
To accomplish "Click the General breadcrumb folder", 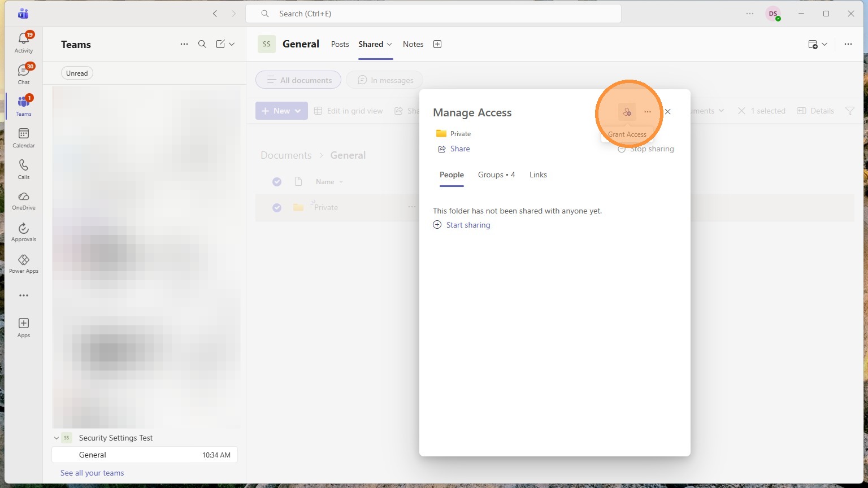I will (348, 155).
